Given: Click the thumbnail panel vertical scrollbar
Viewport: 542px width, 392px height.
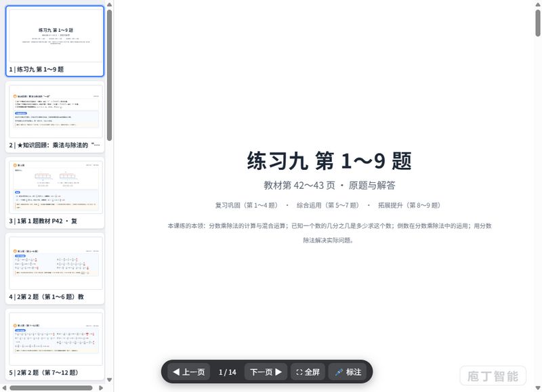Looking at the screenshot, I should point(109,75).
